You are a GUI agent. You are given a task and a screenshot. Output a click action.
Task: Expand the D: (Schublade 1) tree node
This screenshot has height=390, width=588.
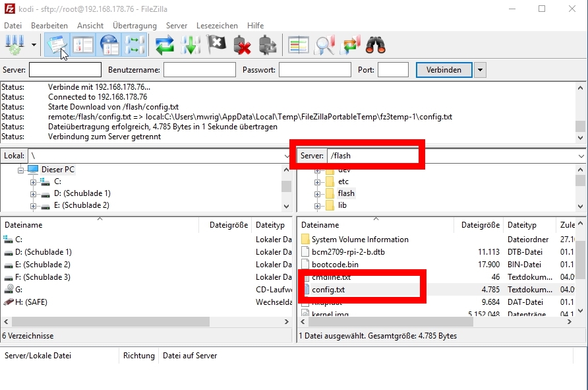[x=34, y=193]
